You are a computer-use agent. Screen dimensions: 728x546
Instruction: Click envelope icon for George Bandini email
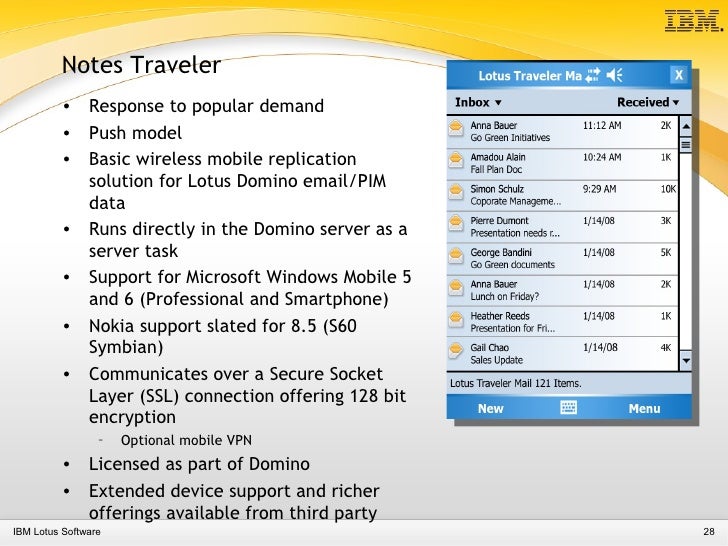[456, 255]
